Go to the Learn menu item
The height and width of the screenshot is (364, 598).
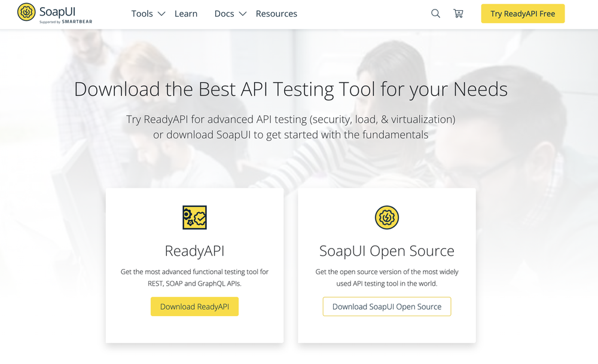click(x=186, y=14)
